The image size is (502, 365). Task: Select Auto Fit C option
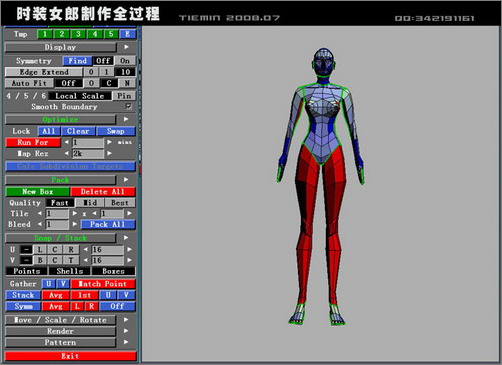pyautogui.click(x=109, y=83)
